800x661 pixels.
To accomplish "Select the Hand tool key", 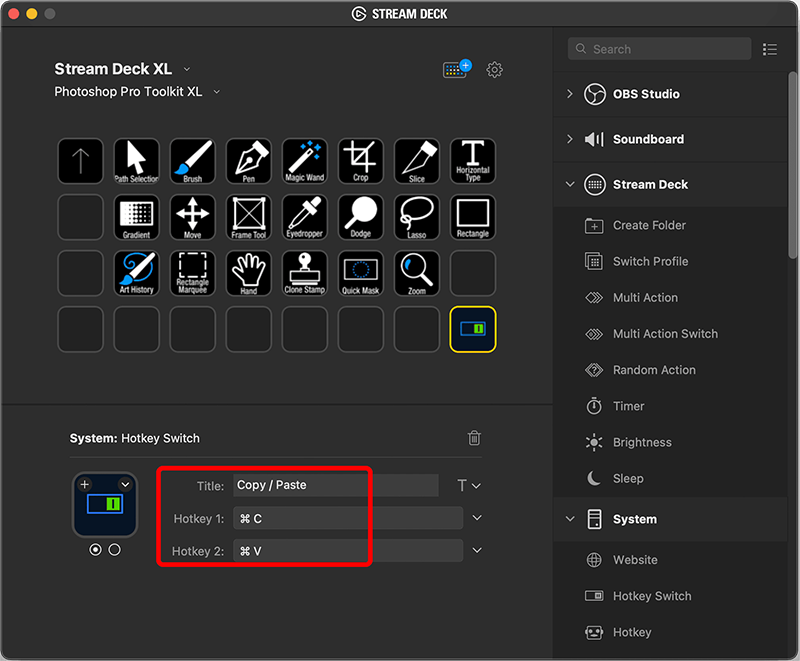I will tap(248, 273).
